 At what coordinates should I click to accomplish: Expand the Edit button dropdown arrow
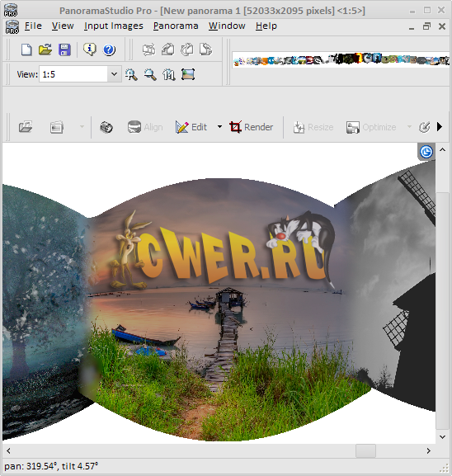219,127
